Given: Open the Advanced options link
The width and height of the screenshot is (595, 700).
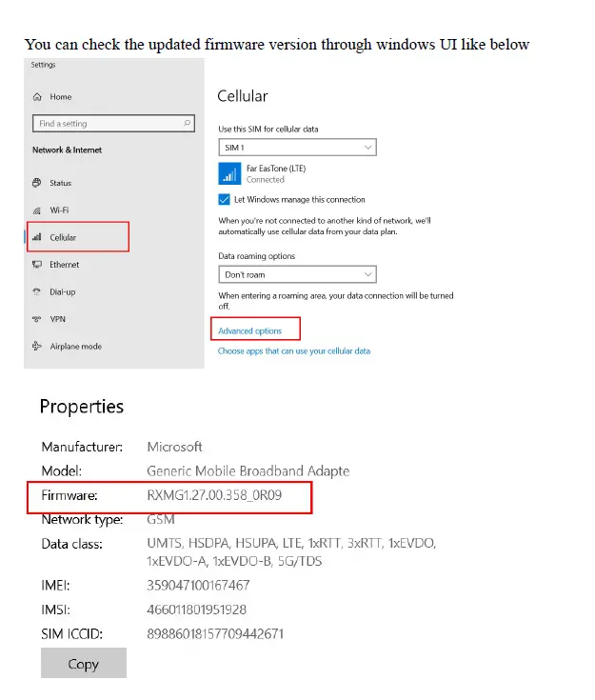Looking at the screenshot, I should [x=250, y=330].
